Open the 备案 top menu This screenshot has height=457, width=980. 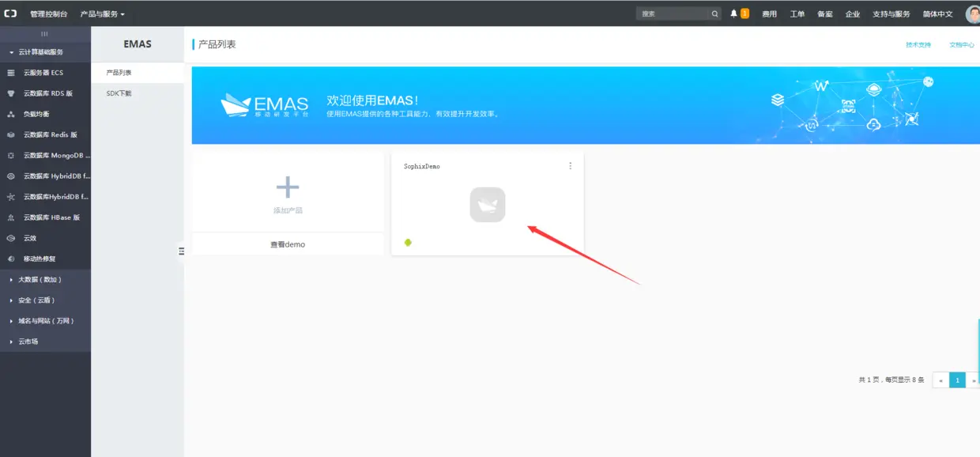825,14
